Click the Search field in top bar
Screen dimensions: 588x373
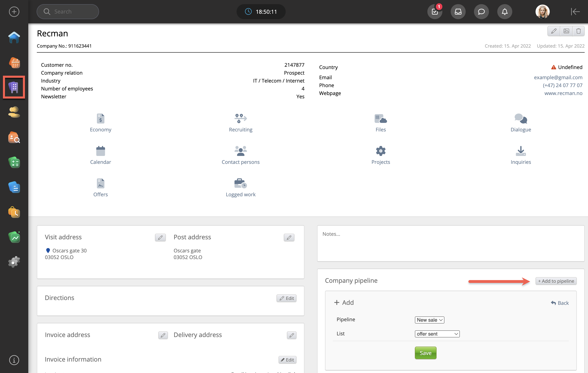tap(68, 12)
